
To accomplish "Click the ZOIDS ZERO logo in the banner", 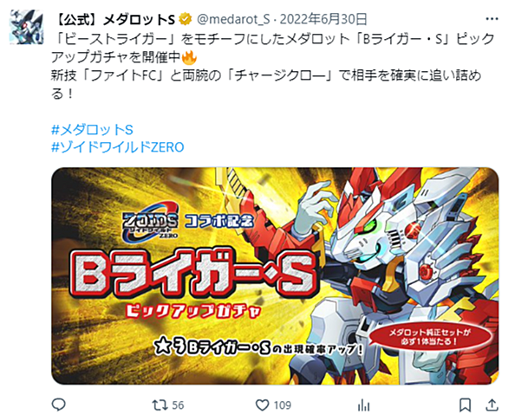I will 150,226.
